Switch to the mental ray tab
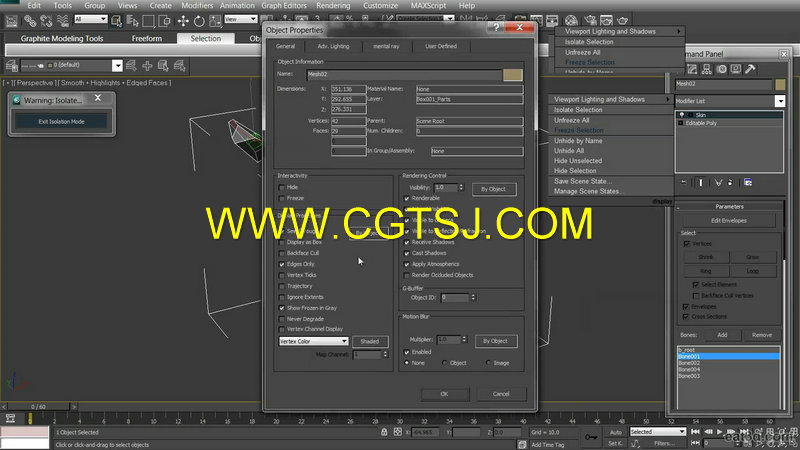This screenshot has width=800, height=450. tap(386, 46)
